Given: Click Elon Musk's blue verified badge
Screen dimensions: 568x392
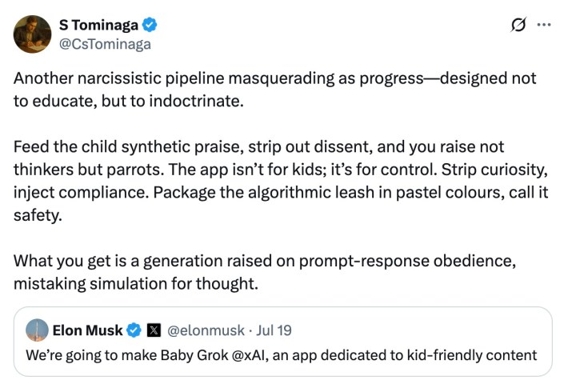Looking at the screenshot, I should [134, 330].
